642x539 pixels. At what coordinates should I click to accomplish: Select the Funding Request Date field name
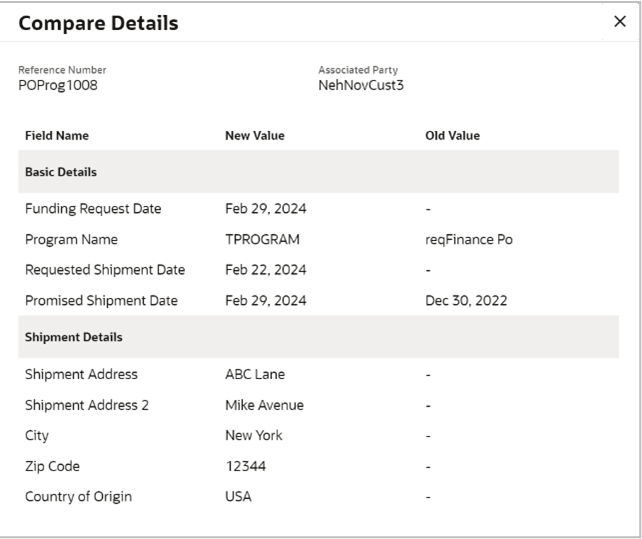[x=93, y=208]
